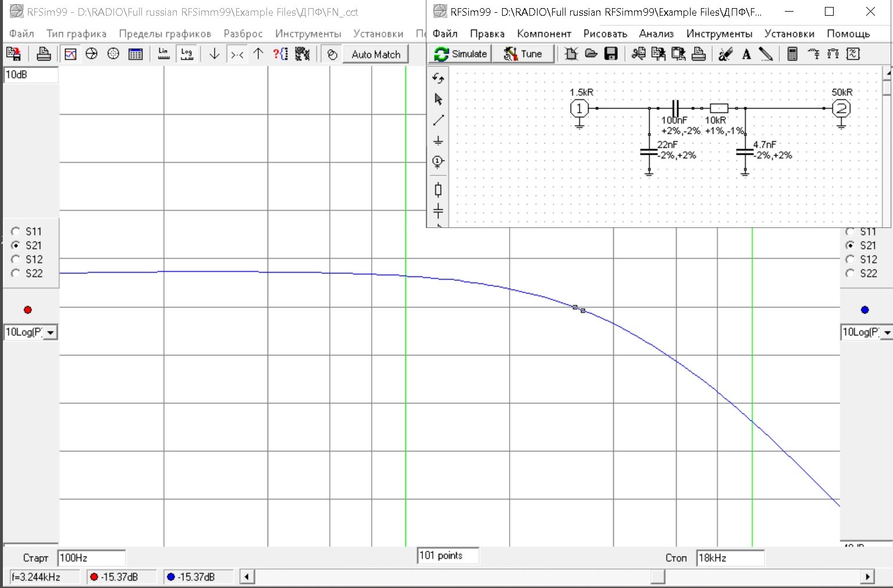Select S22 on the right trace panel

click(x=862, y=273)
